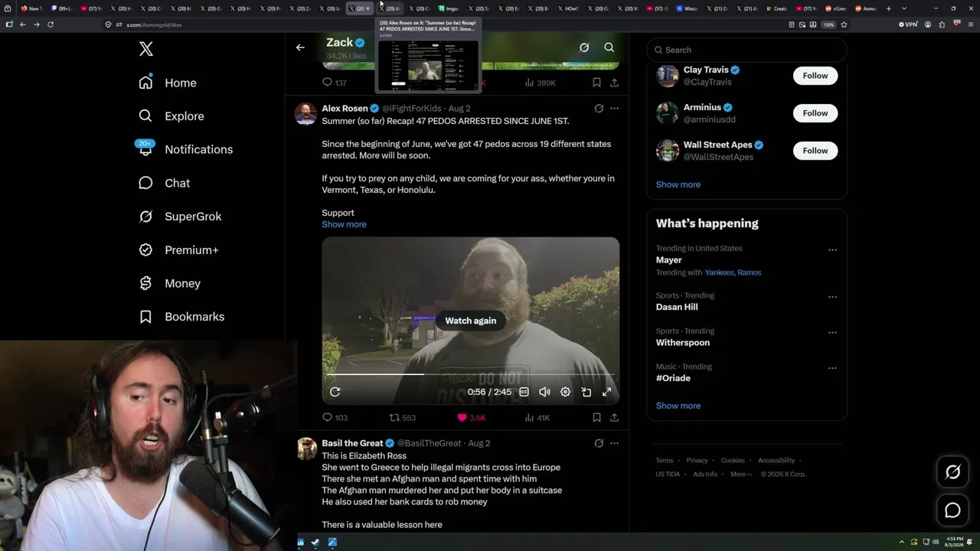This screenshot has width=980, height=551.
Task: Open a new browser tab
Action: [x=889, y=8]
